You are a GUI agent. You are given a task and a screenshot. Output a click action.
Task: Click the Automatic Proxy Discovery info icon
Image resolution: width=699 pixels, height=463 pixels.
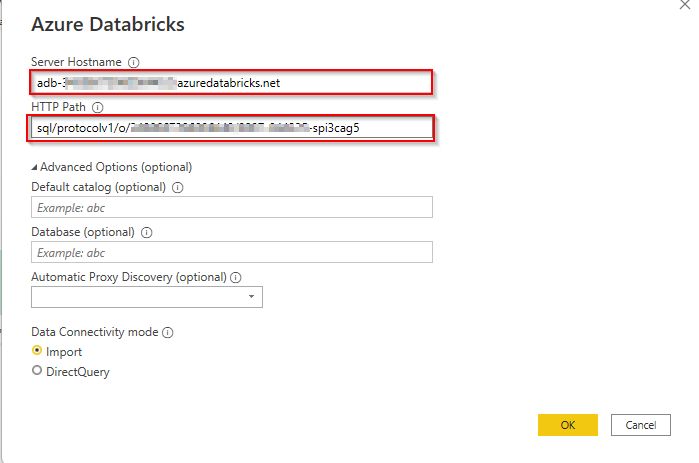click(236, 278)
